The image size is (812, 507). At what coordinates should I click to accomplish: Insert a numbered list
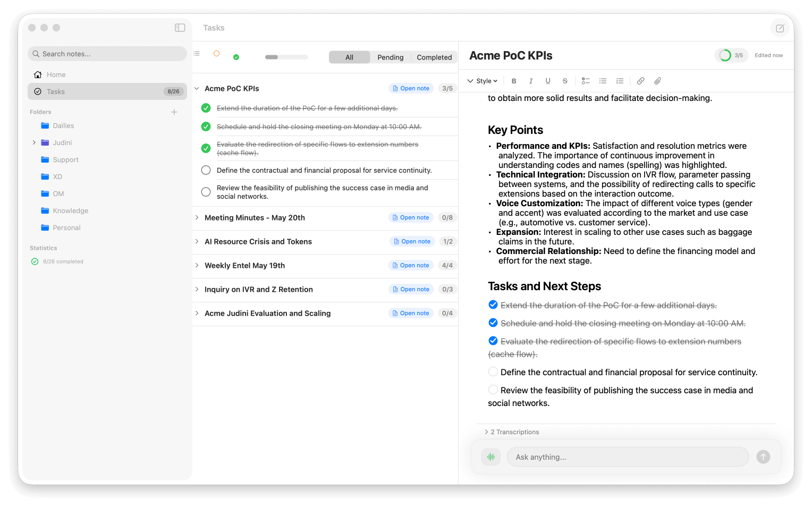[620, 81]
